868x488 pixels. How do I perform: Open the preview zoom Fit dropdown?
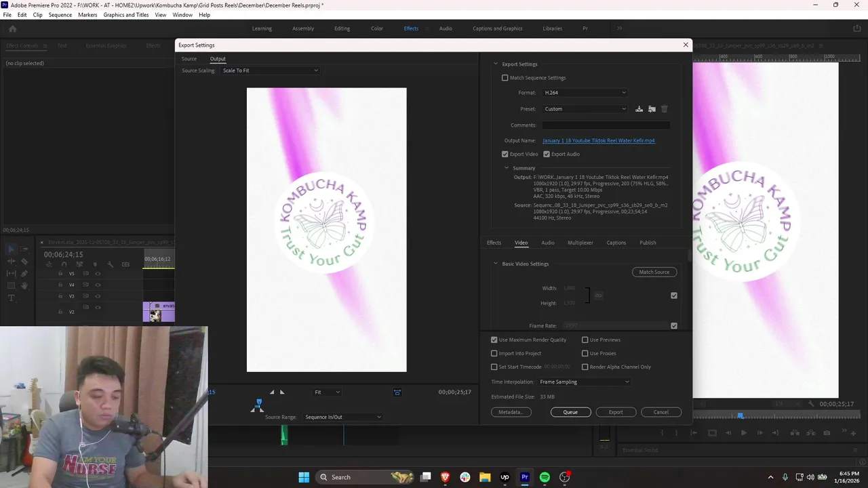pyautogui.click(x=327, y=392)
